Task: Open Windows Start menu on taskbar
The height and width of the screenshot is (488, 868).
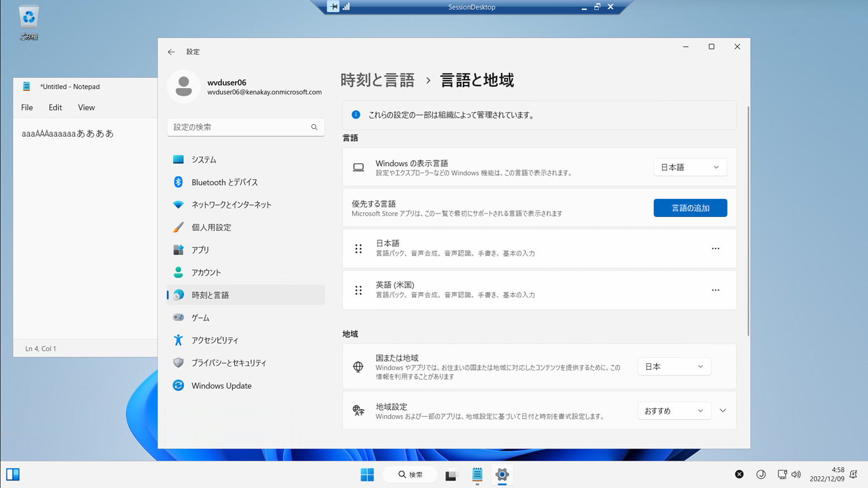Action: tap(367, 474)
